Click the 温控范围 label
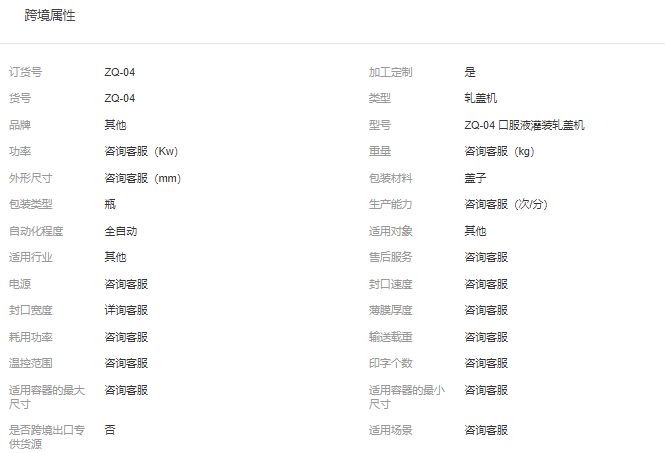The height and width of the screenshot is (453, 665). (x=31, y=363)
